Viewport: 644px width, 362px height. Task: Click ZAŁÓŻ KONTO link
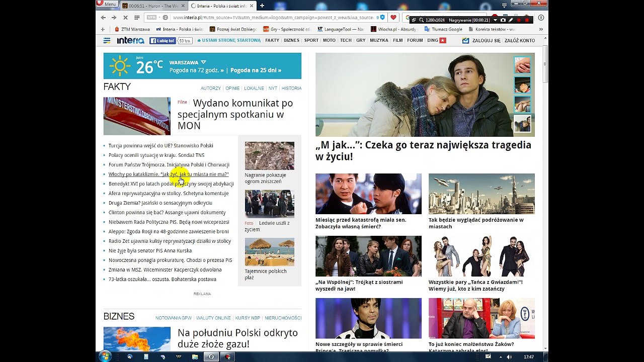[x=520, y=40]
